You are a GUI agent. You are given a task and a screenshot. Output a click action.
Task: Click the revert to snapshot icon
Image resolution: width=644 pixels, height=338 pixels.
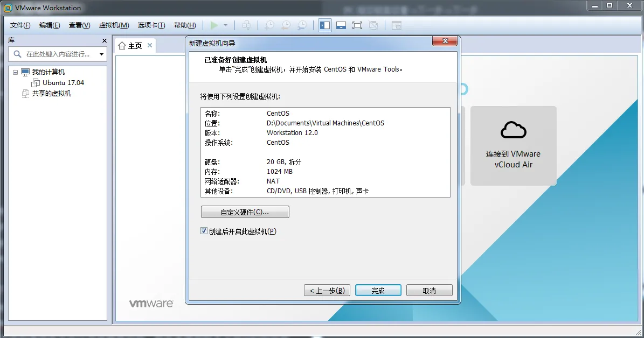pos(286,25)
